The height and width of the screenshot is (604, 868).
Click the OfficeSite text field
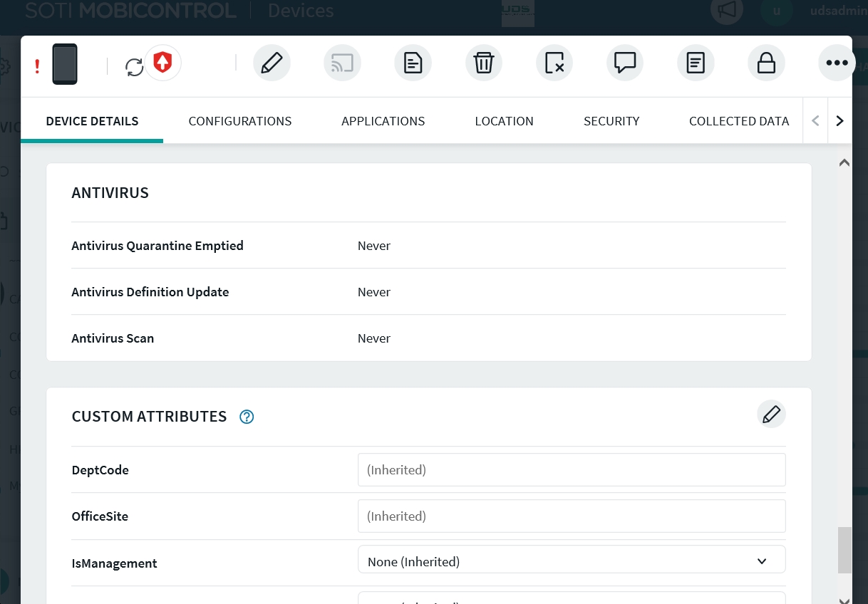571,516
